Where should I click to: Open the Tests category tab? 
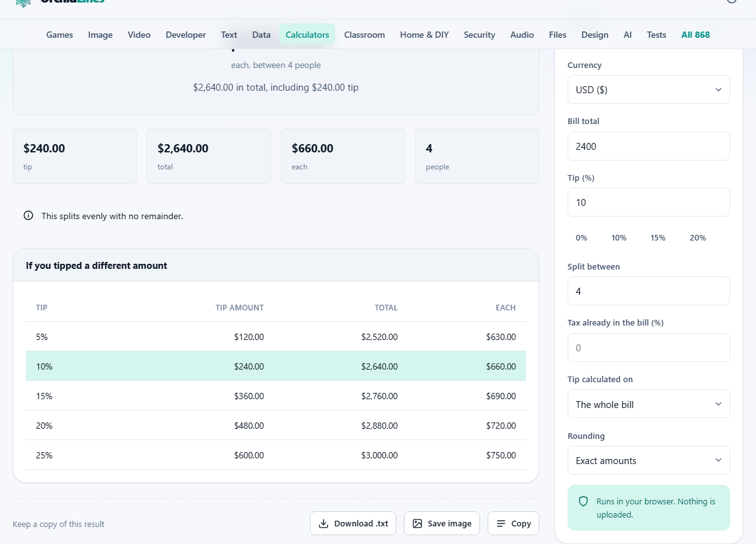[x=656, y=35]
